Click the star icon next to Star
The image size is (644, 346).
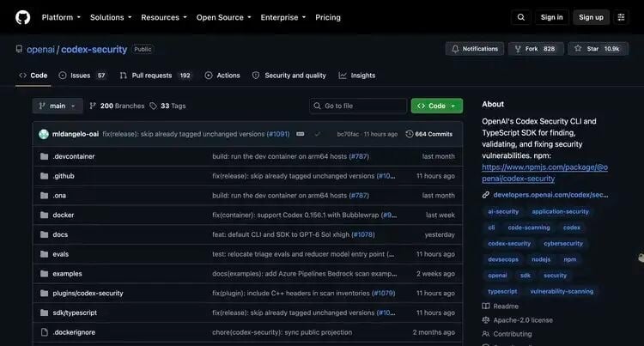578,48
